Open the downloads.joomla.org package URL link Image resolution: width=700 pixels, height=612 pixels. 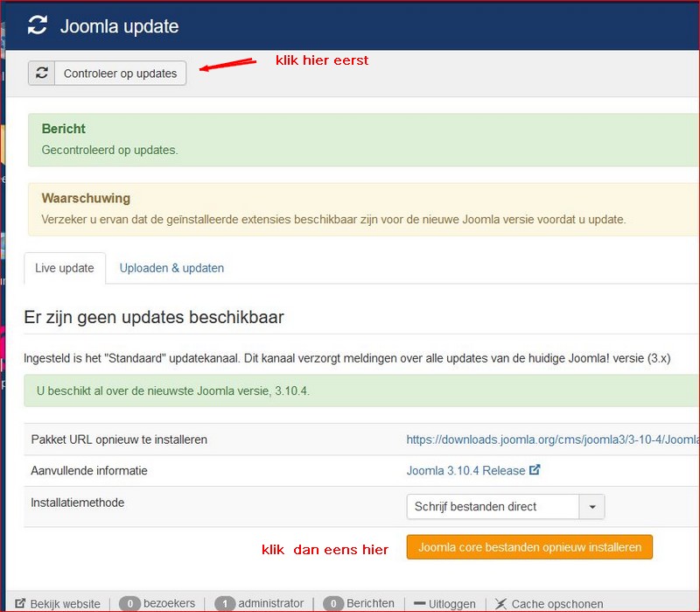click(x=553, y=440)
